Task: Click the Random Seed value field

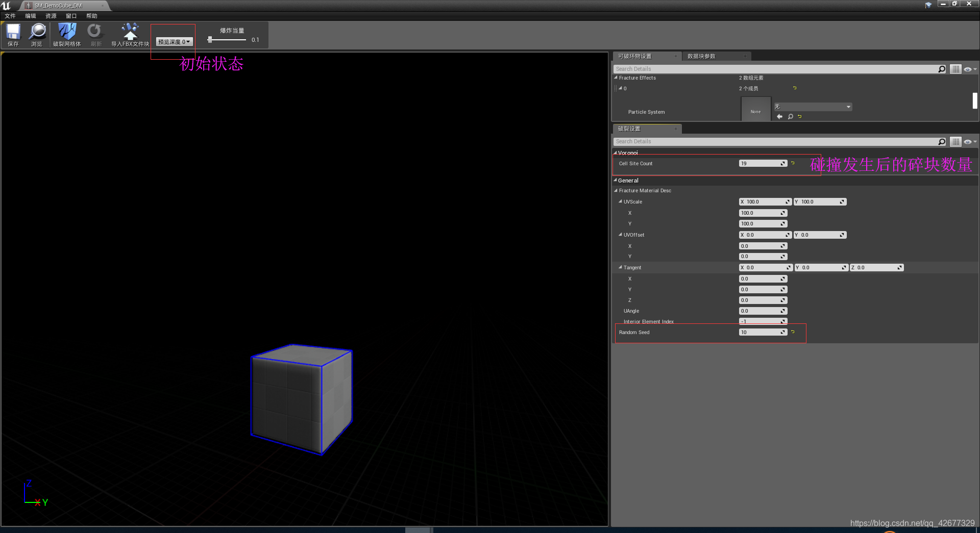Action: coord(763,332)
